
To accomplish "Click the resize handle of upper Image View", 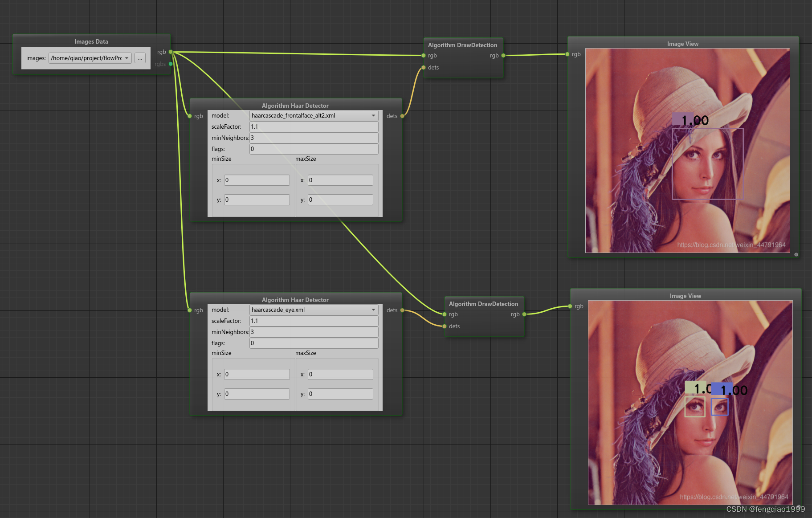I will (796, 255).
